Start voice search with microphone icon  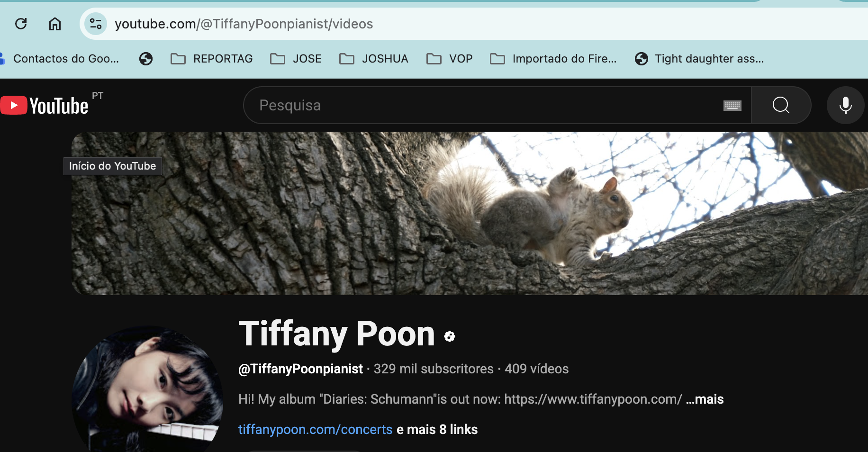[846, 105]
